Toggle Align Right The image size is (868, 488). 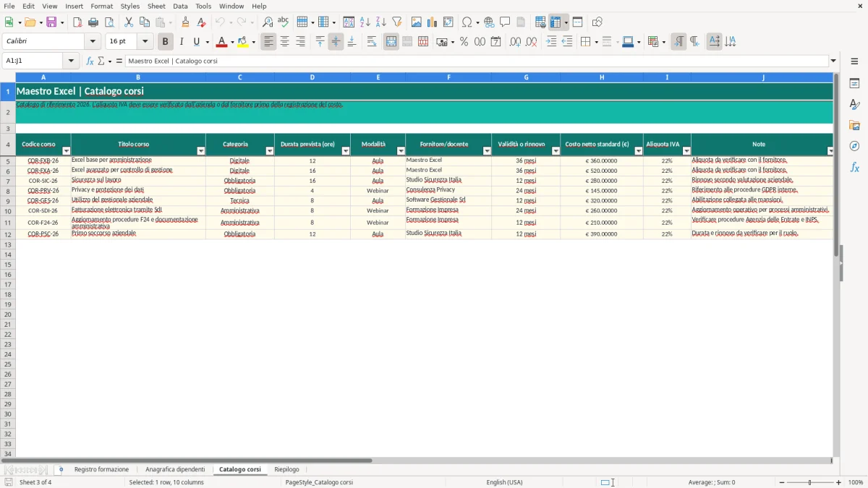[x=301, y=42]
